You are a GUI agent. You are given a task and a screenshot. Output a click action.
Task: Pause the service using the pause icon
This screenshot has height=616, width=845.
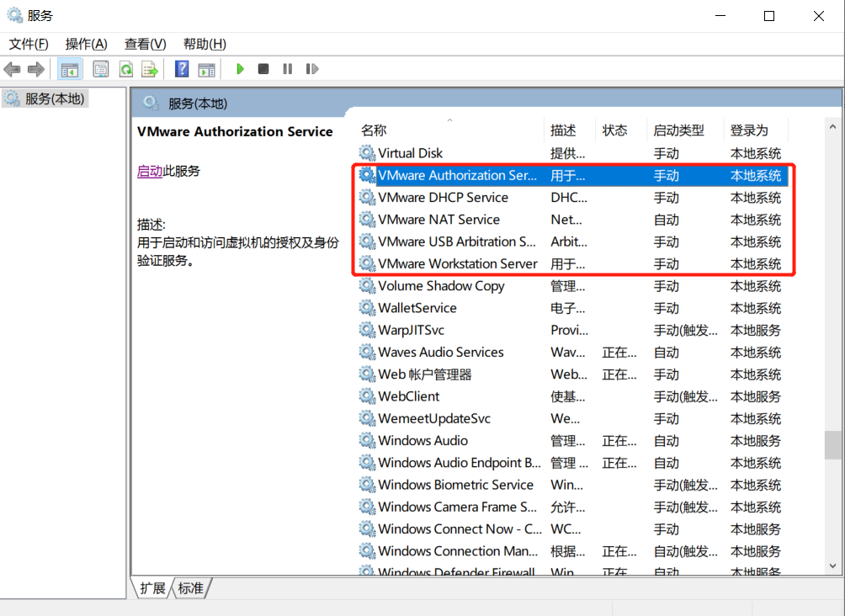coord(287,69)
